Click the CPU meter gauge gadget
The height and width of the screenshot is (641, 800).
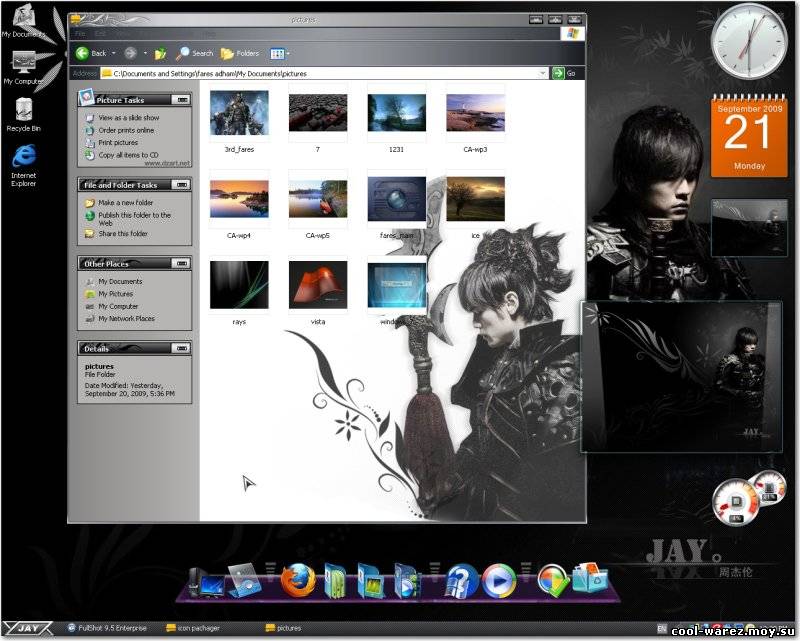[737, 502]
